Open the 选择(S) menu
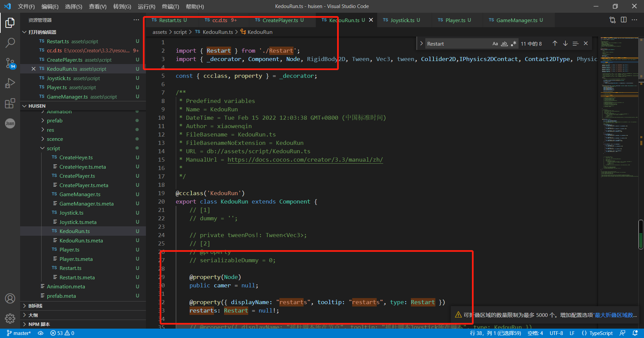 click(73, 6)
